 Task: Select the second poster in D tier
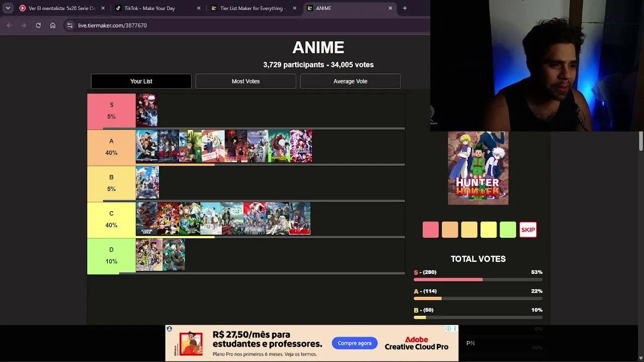coord(174,255)
